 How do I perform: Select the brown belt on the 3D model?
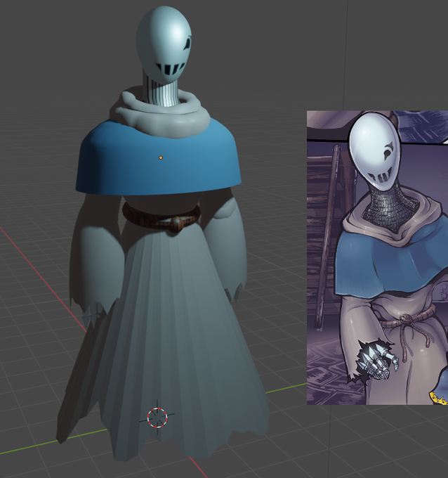point(162,217)
